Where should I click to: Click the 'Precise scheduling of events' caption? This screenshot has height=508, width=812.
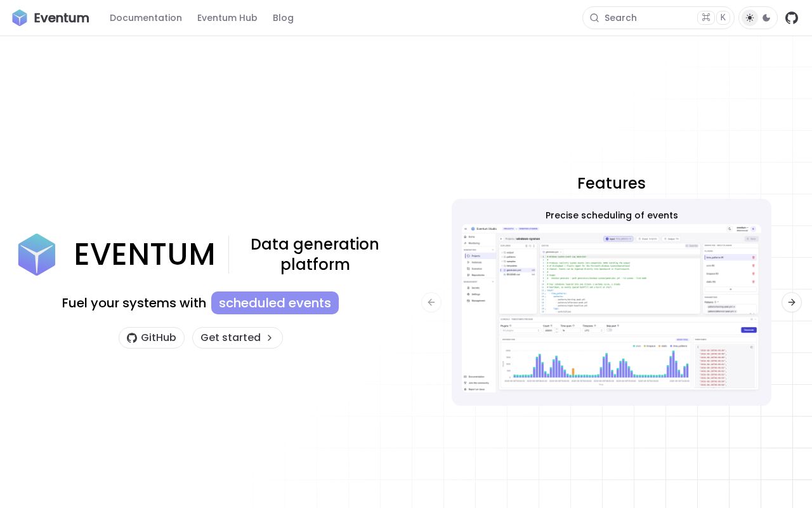coord(612,215)
